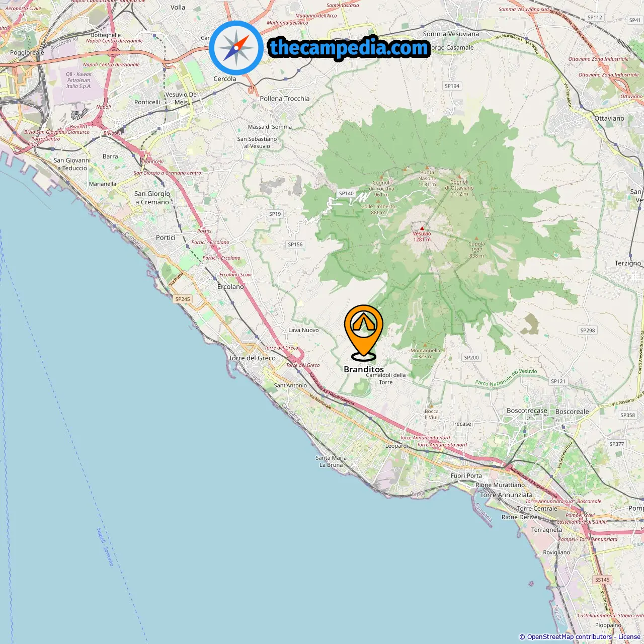Screen dimensions: 644x644
Task: Click the SP140 road shield
Action: (x=346, y=193)
